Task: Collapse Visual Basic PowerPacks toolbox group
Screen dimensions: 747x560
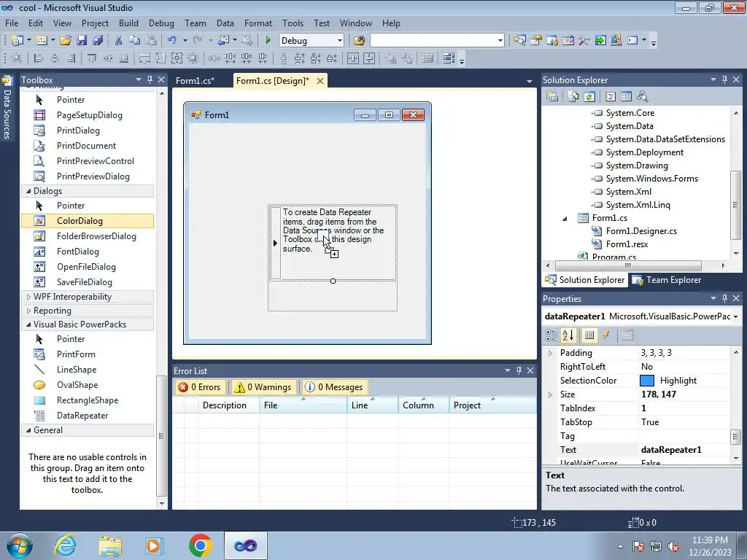Action: pos(28,324)
